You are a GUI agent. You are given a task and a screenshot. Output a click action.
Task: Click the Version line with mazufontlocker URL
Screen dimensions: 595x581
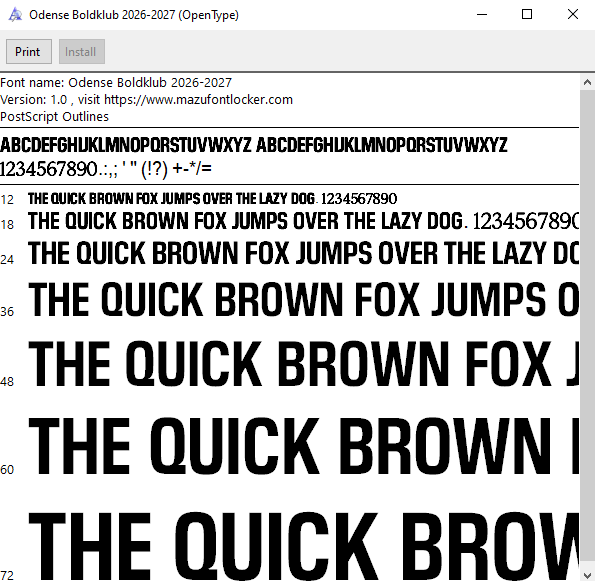pyautogui.click(x=146, y=100)
